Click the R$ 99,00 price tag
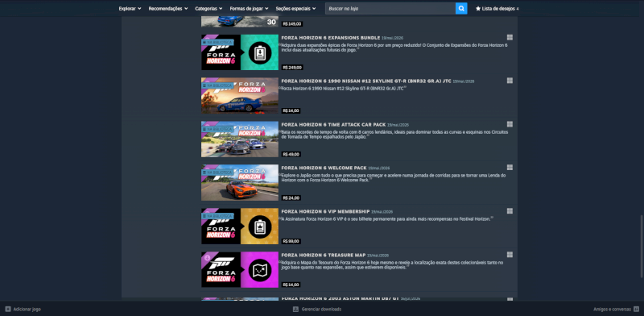Screen dimensions: 644x316 click(291, 241)
